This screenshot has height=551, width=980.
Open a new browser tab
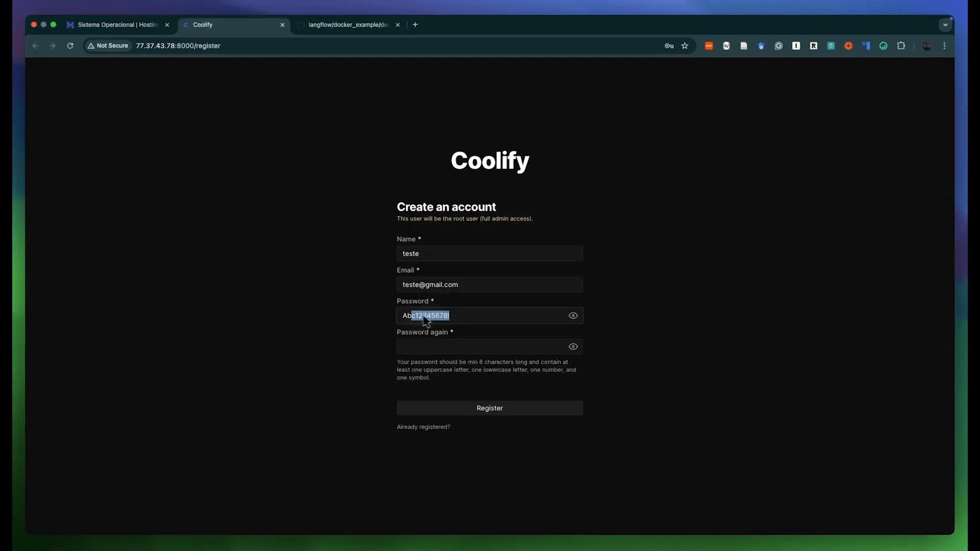point(415,24)
